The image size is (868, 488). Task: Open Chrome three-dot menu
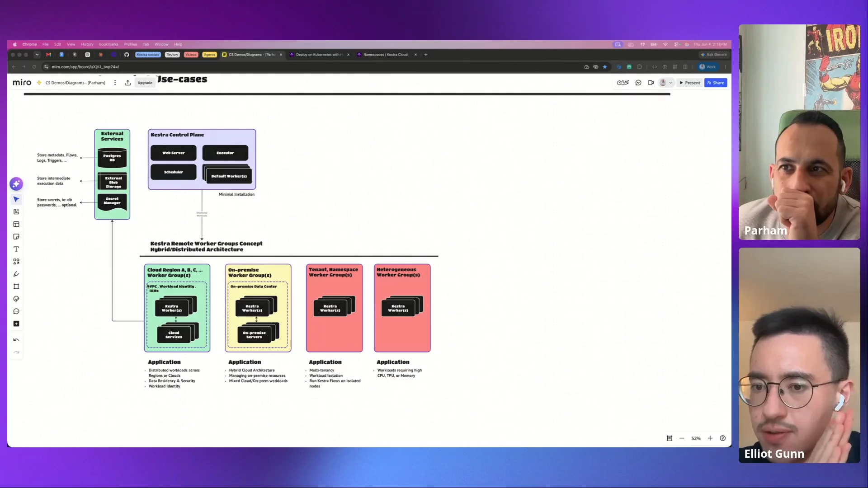point(726,67)
